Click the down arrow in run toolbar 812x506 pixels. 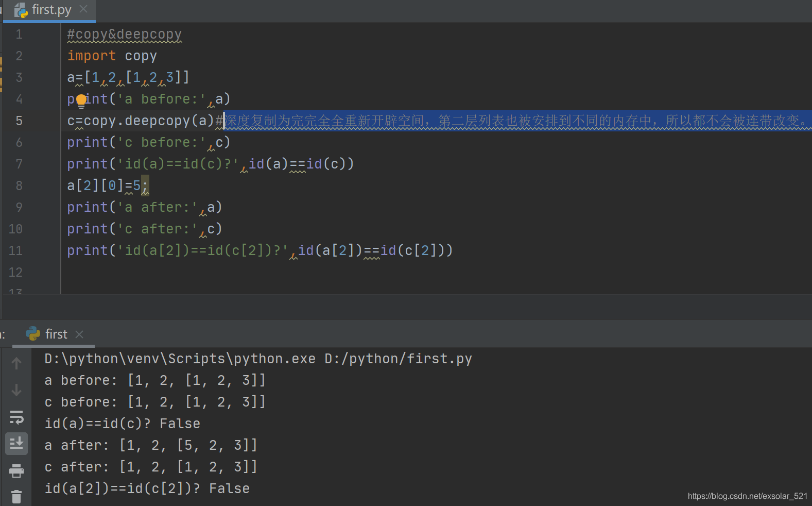[16, 390]
